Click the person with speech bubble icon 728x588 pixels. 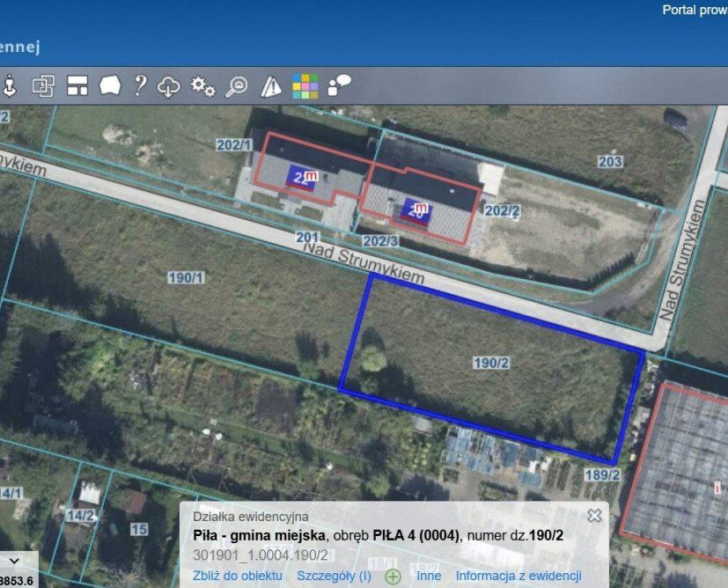[339, 85]
